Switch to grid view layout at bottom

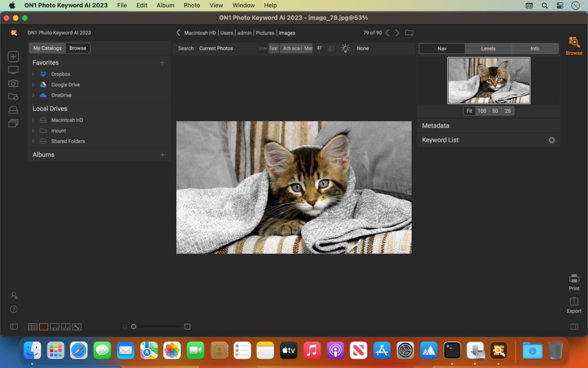(x=33, y=326)
